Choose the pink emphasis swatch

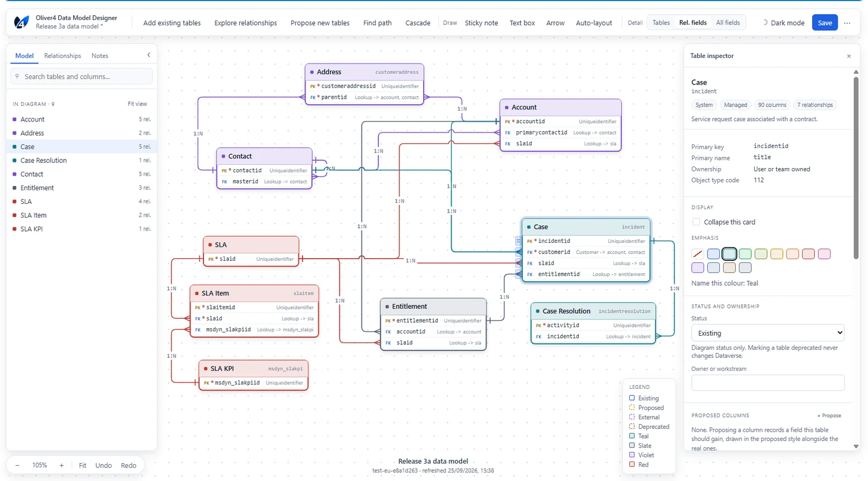click(824, 254)
